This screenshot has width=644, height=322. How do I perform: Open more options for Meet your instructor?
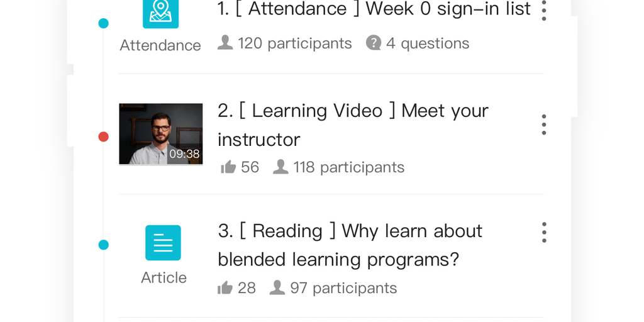coord(544,125)
